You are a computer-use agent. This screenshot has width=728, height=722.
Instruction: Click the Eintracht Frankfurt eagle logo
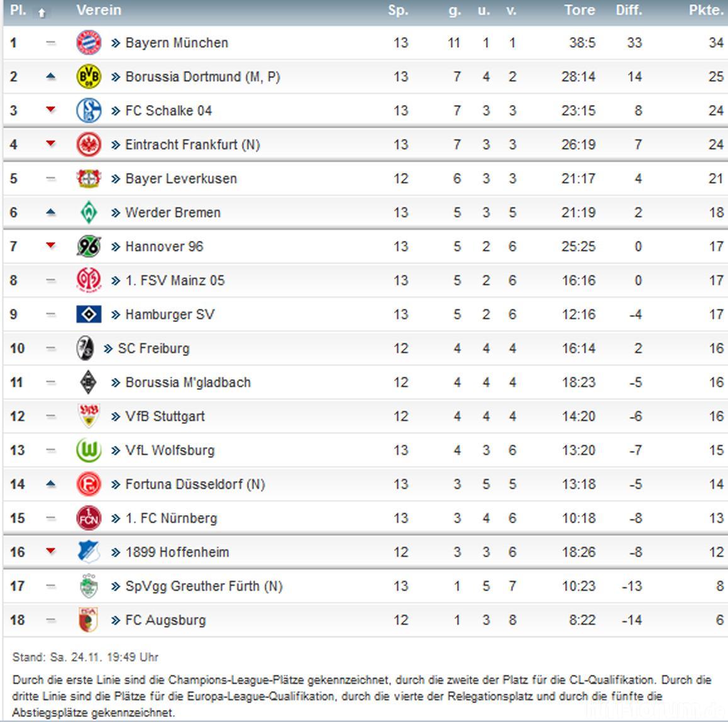[89, 145]
